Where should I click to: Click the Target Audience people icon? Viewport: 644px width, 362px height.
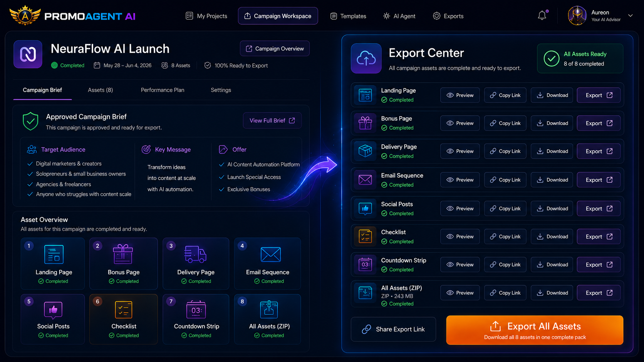pos(32,149)
